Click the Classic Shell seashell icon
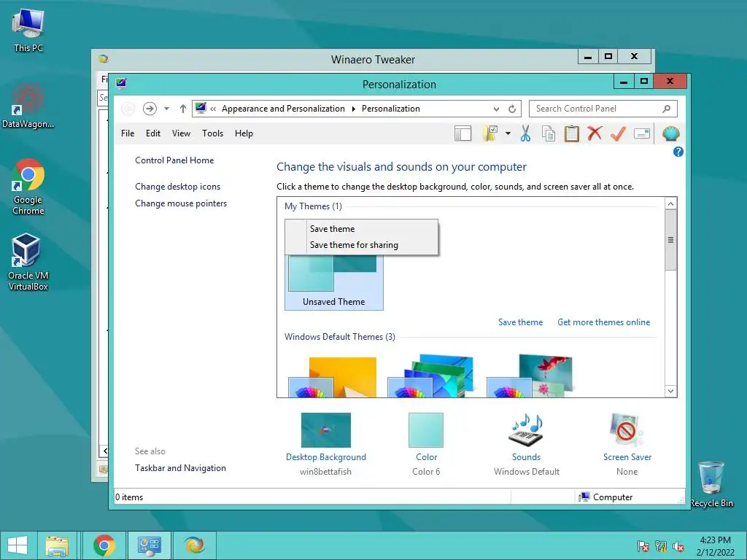Viewport: 747px width, 560px height. pyautogui.click(x=671, y=134)
